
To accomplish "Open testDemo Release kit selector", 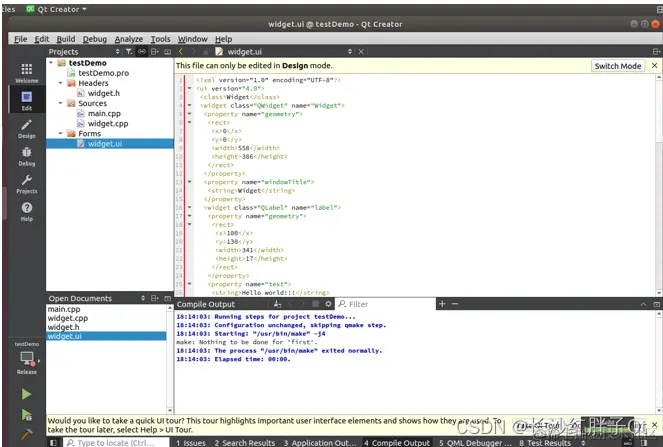I will click(x=27, y=358).
